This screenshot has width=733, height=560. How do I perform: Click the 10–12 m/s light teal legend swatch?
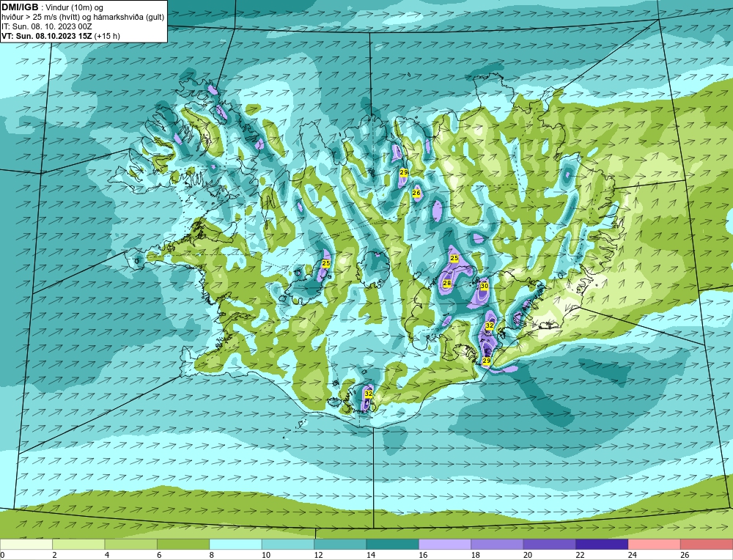click(288, 544)
